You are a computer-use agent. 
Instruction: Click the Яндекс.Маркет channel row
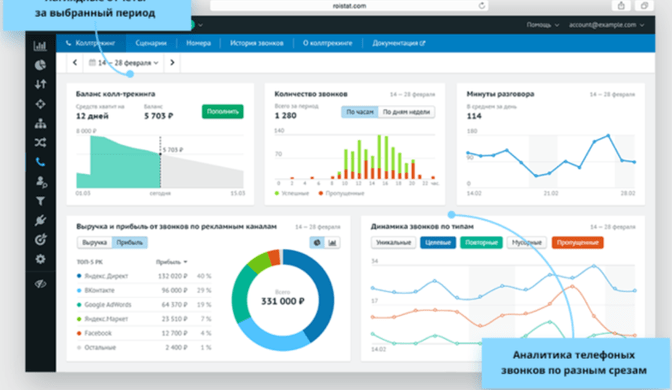pyautogui.click(x=144, y=319)
